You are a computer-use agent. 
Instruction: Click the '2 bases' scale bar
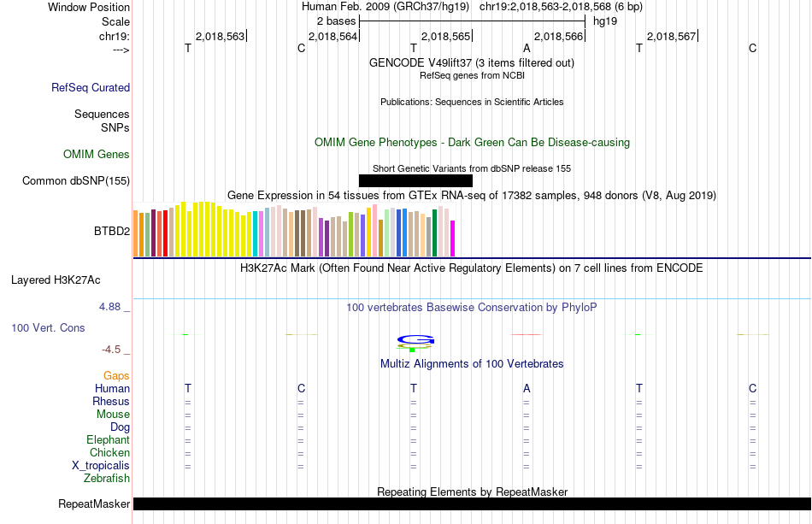(x=473, y=21)
